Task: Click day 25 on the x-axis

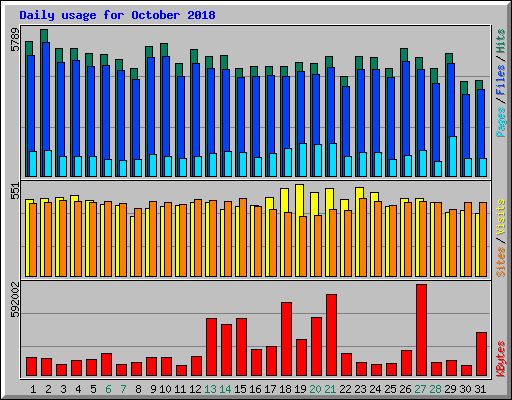Action: point(390,389)
